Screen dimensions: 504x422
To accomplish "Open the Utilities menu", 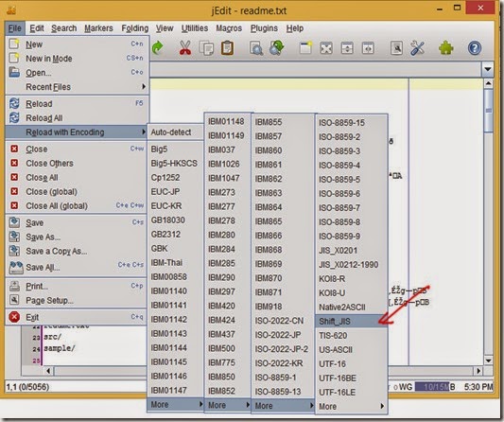I will 195,28.
